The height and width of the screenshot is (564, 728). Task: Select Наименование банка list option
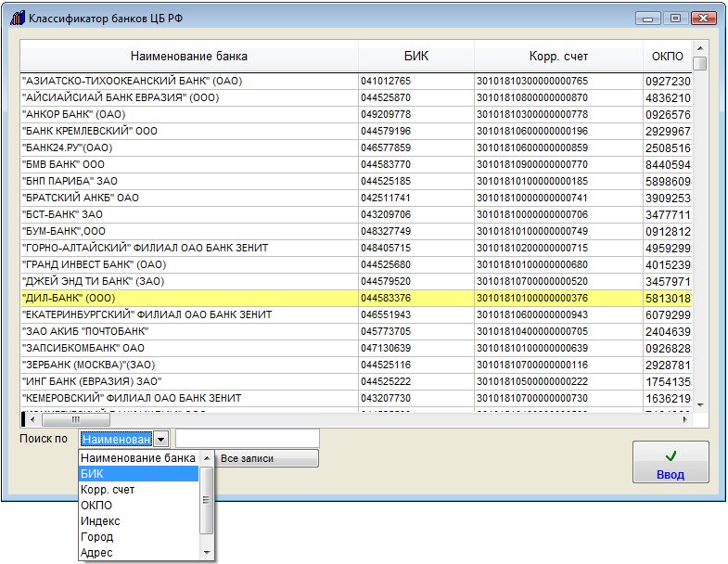tap(139, 458)
